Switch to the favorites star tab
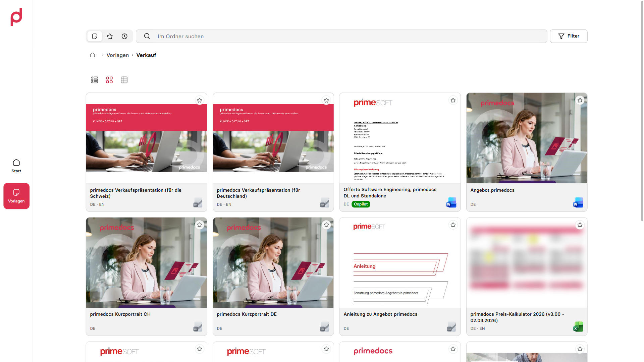The width and height of the screenshot is (644, 362). (x=110, y=36)
